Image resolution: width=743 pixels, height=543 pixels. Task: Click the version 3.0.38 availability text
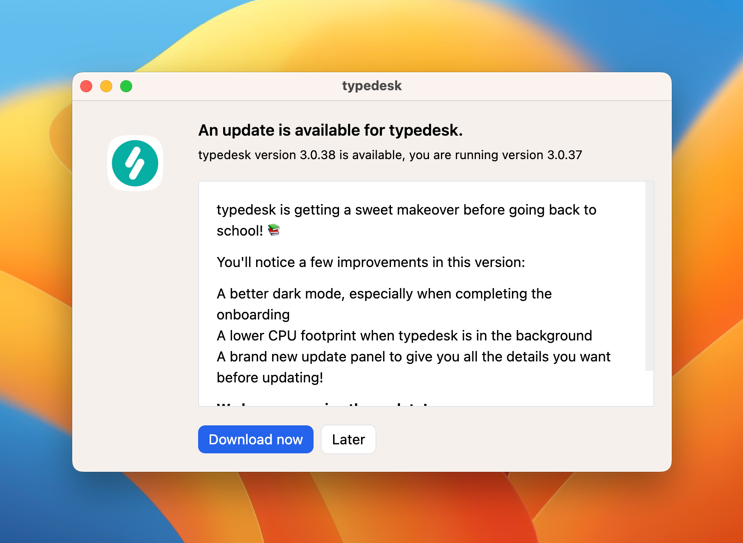pos(390,155)
